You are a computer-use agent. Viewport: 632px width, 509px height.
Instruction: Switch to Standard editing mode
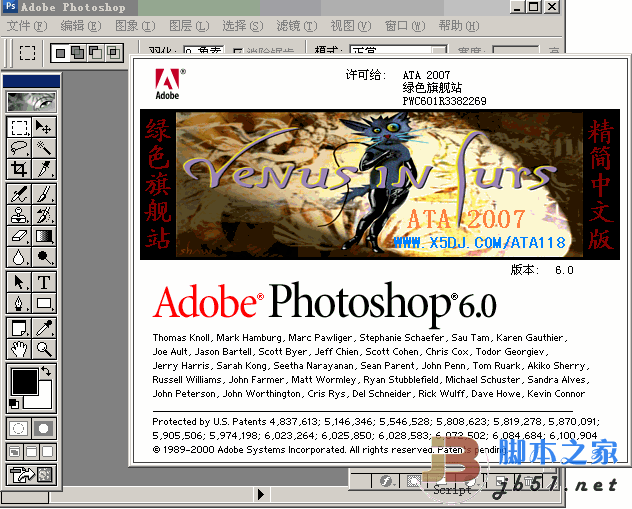[19, 428]
